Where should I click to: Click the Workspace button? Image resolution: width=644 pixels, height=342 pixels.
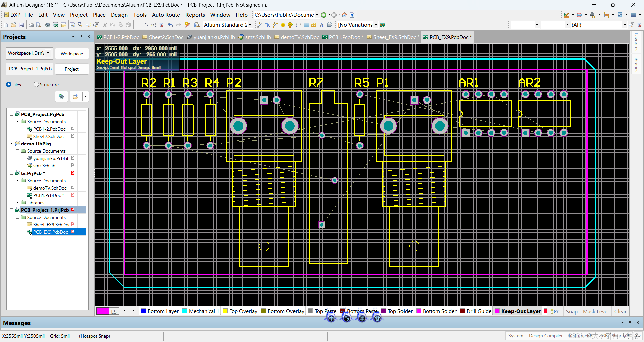pos(72,54)
